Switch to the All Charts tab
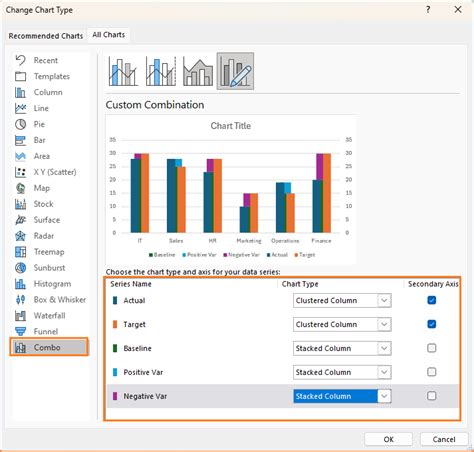474x452 pixels. tap(109, 35)
